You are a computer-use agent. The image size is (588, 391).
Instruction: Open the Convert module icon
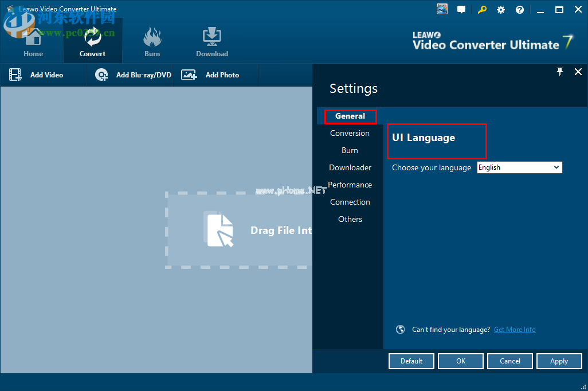(93, 37)
